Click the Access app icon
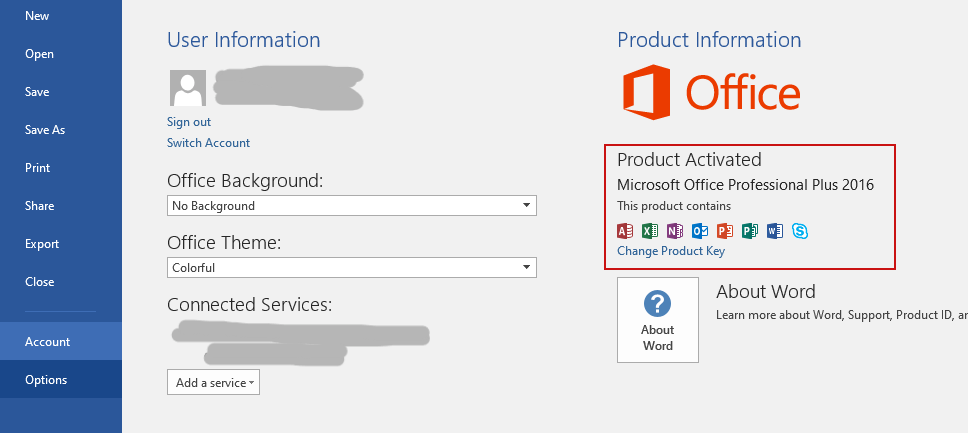This screenshot has width=968, height=433. (625, 231)
